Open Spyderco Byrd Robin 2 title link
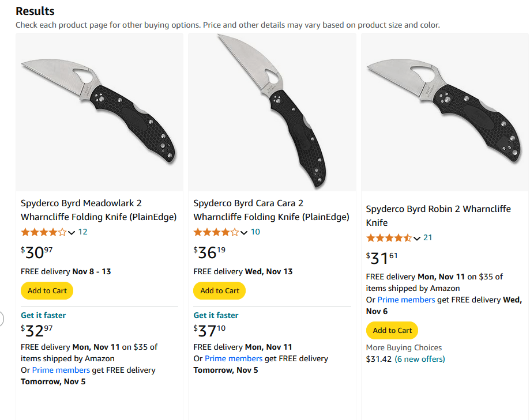Screen dimensions: 530x420 (438, 215)
